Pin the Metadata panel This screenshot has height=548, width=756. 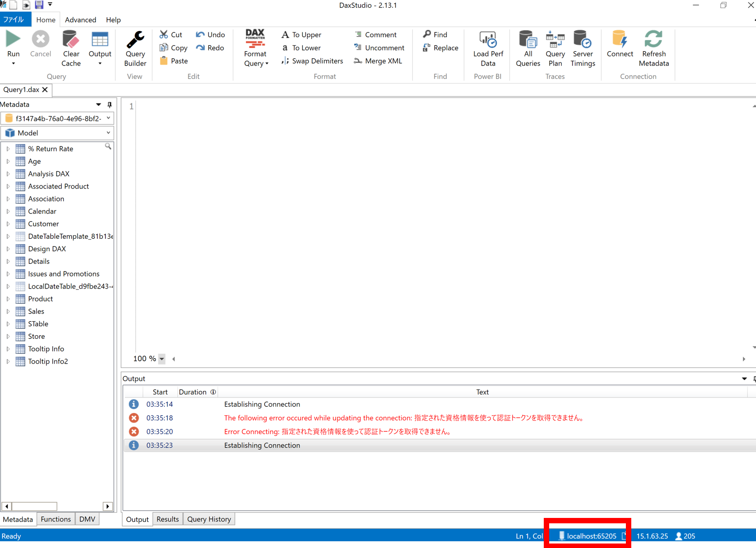pyautogui.click(x=109, y=105)
